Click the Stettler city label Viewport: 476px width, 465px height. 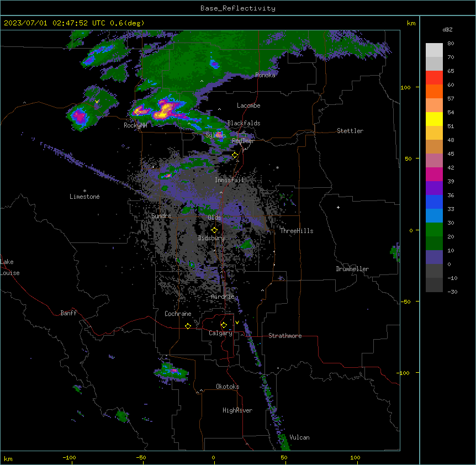pos(350,131)
